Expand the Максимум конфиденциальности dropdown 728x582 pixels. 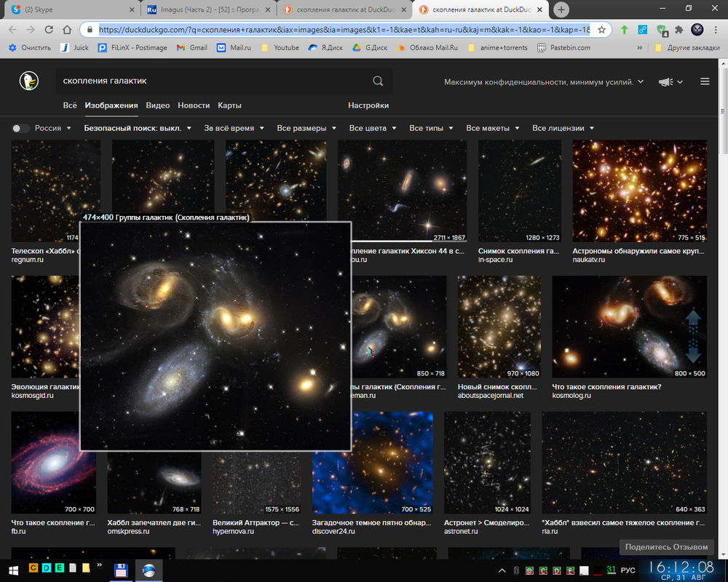[544, 82]
